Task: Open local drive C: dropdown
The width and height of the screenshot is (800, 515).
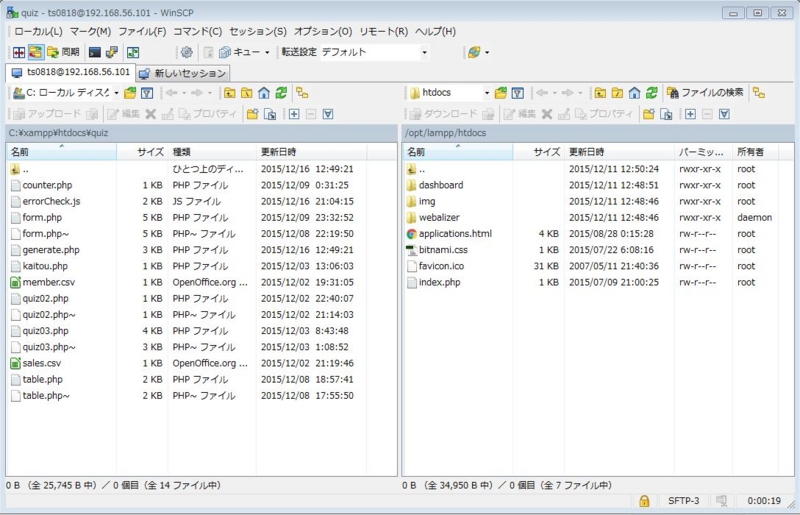Action: coord(117,93)
